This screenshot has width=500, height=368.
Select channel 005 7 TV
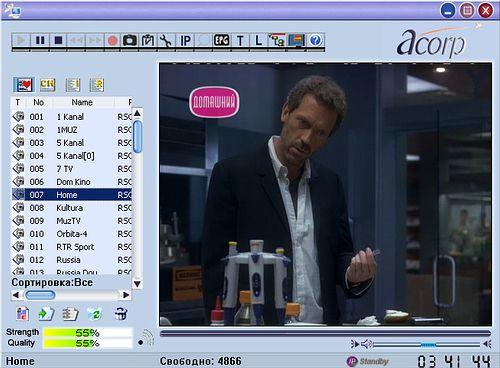tap(72, 169)
